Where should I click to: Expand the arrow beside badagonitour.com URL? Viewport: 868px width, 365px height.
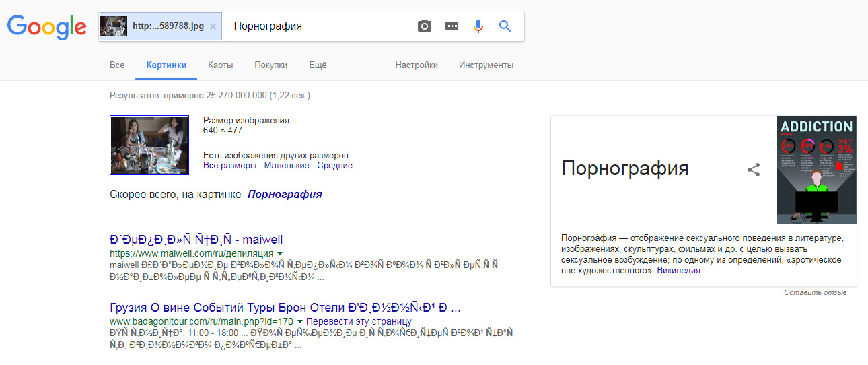300,321
